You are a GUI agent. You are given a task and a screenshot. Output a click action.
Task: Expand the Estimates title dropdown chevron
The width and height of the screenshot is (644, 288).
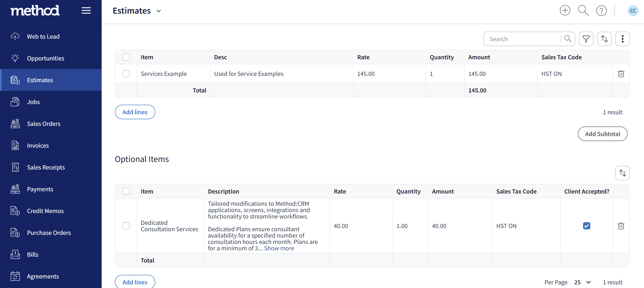[x=158, y=11]
